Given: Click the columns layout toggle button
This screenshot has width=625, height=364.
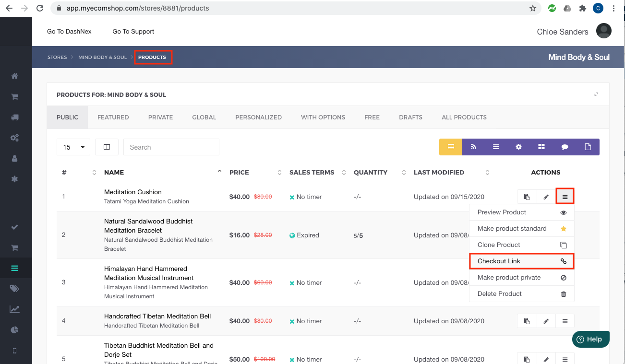Looking at the screenshot, I should (107, 147).
